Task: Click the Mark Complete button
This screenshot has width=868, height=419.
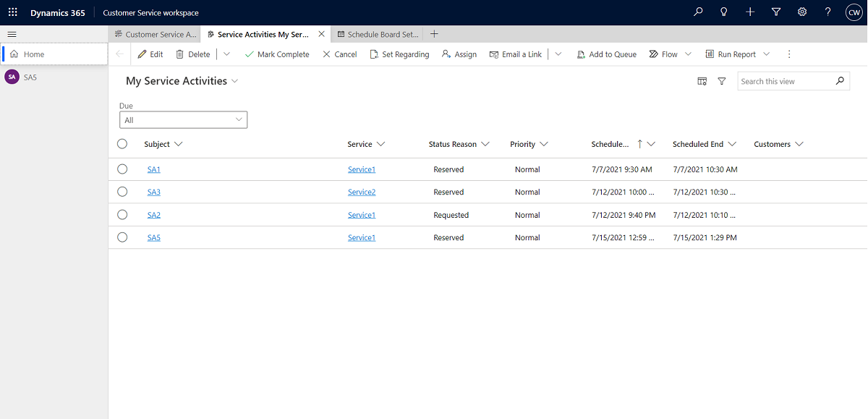Action: pos(277,54)
